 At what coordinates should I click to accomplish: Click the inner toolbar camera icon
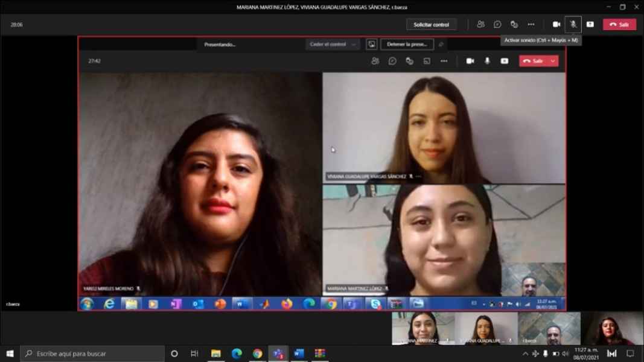(x=470, y=61)
